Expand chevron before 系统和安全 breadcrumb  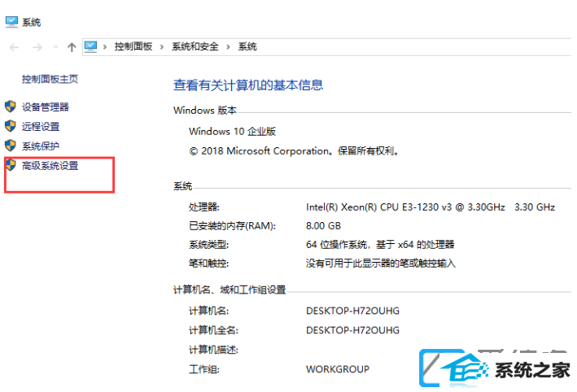[x=162, y=46]
